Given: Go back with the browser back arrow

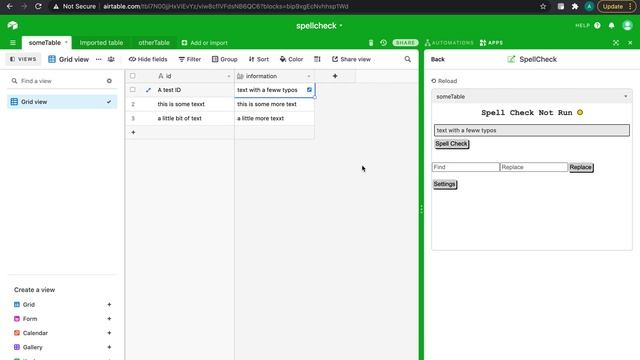Looking at the screenshot, I should 9,7.
